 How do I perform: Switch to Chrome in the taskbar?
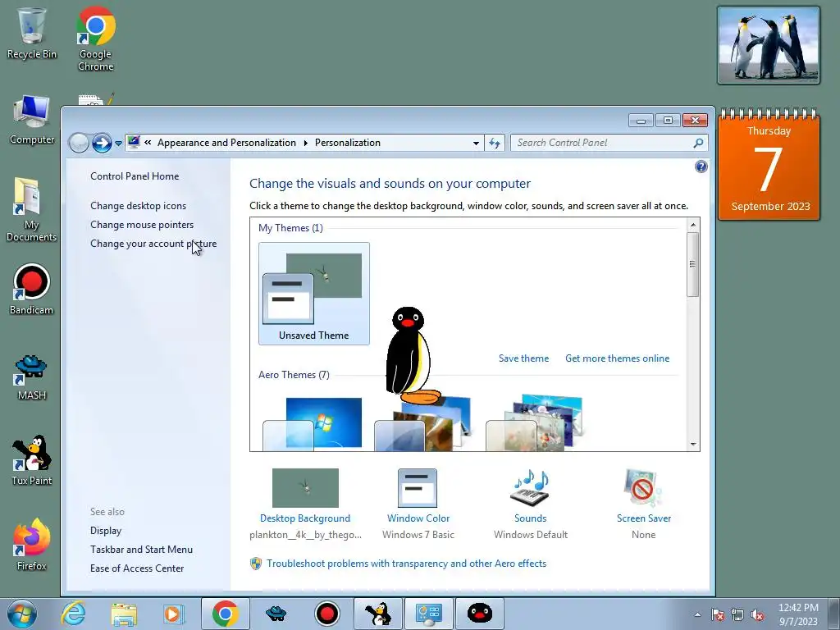226,614
